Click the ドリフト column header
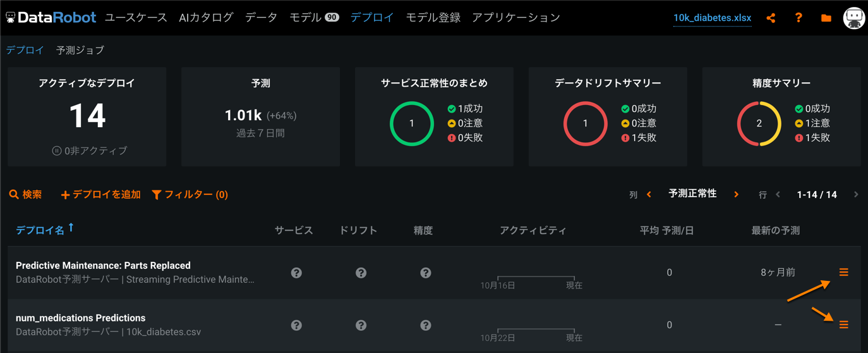 (x=358, y=231)
